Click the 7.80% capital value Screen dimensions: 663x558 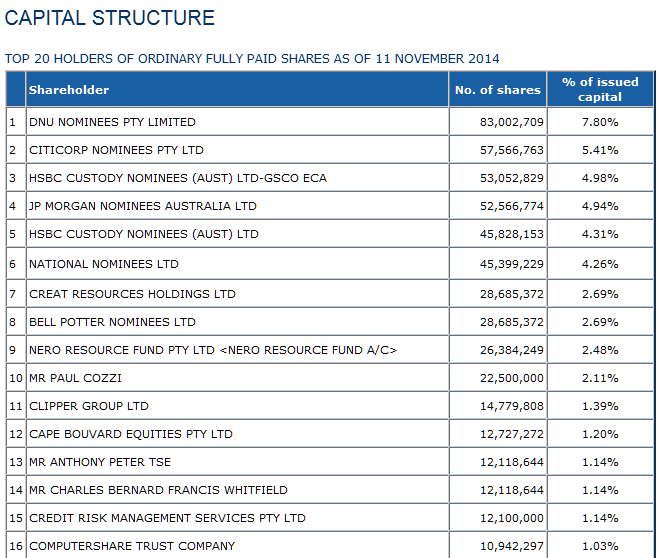click(600, 122)
